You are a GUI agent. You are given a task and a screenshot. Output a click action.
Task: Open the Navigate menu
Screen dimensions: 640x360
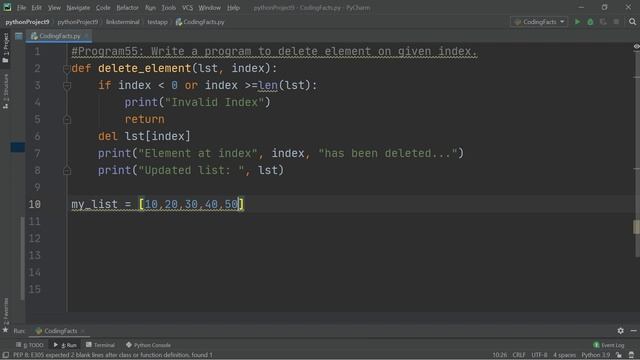tap(78, 8)
